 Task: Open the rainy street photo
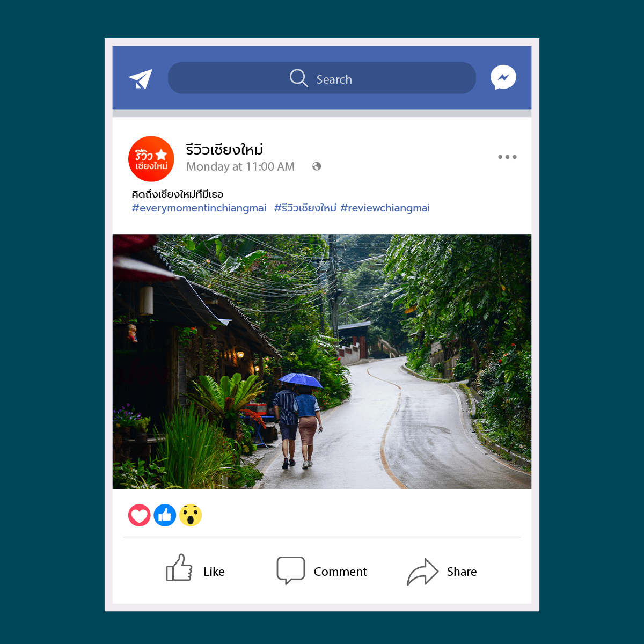pos(322,362)
